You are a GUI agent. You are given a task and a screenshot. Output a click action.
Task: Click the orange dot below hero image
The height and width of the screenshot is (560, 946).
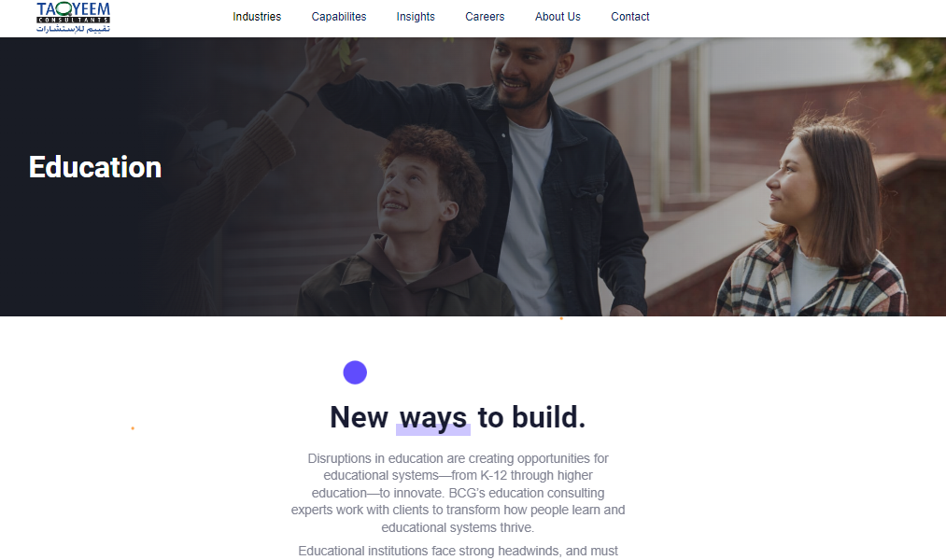(561, 318)
